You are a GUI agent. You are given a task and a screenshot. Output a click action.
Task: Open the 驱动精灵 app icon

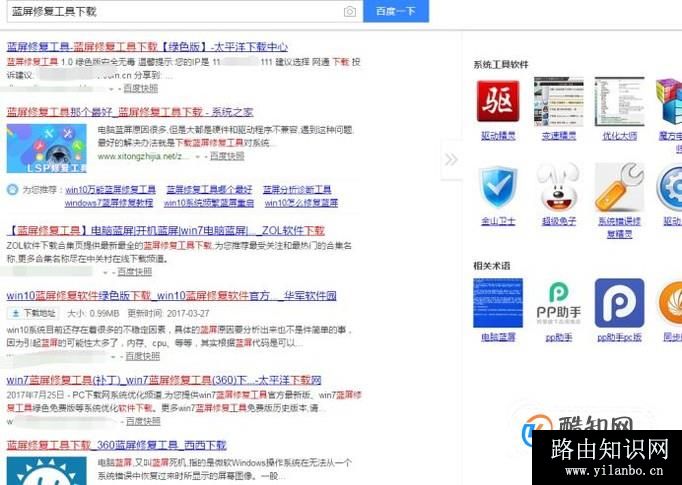tap(498, 101)
